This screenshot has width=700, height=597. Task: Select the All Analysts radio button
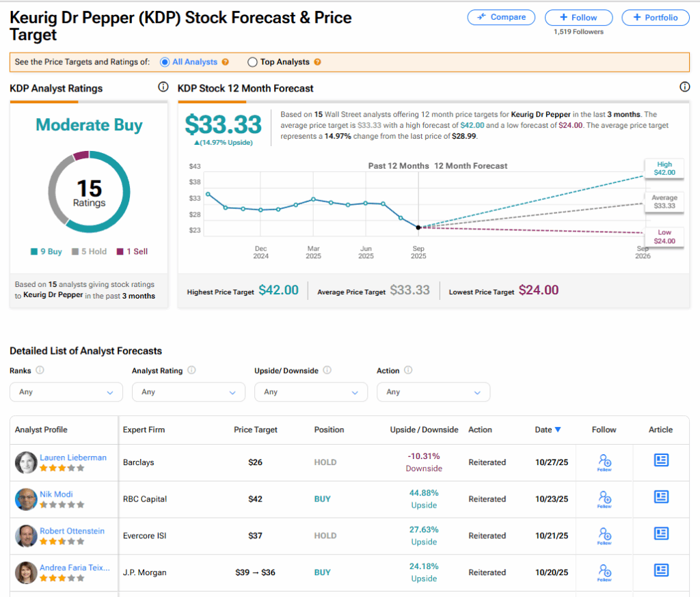pyautogui.click(x=164, y=62)
